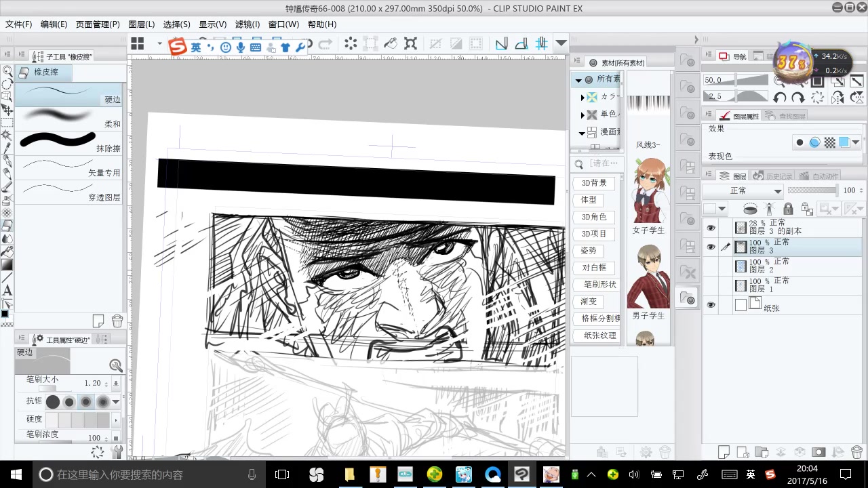
Task: Click the redo arrow in toolbar
Action: [325, 45]
